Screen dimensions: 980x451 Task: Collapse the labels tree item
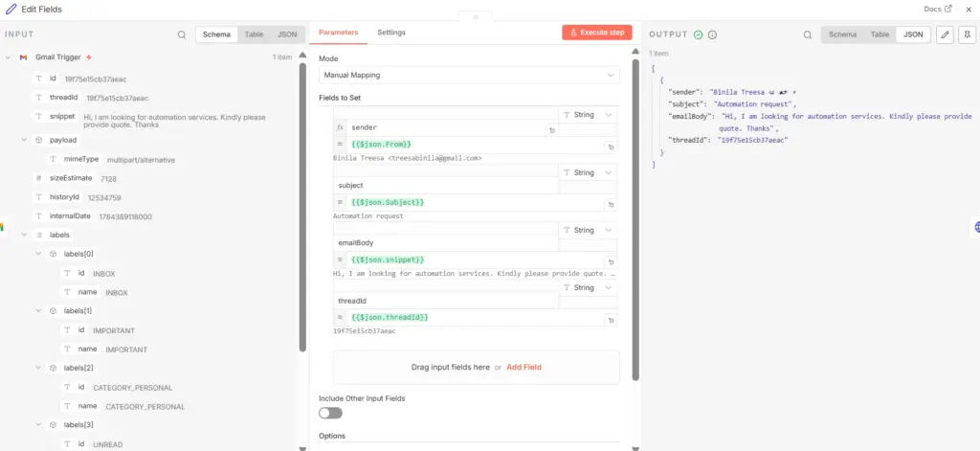click(24, 236)
